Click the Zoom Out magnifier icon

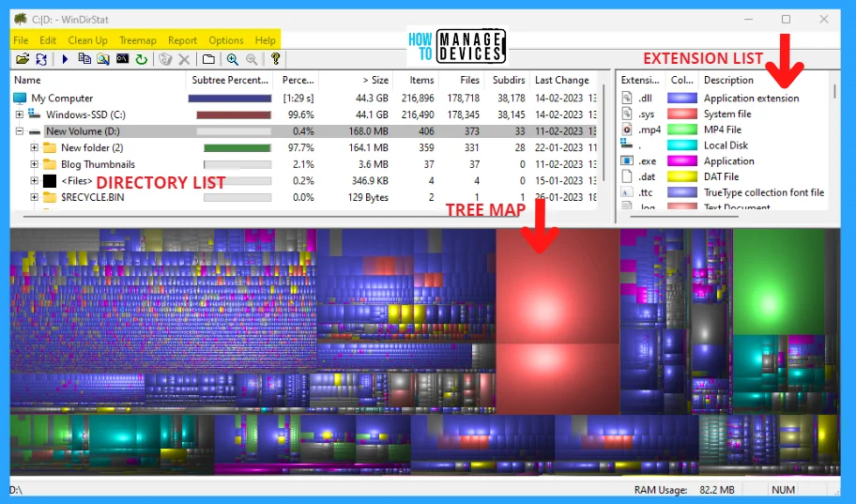click(252, 59)
